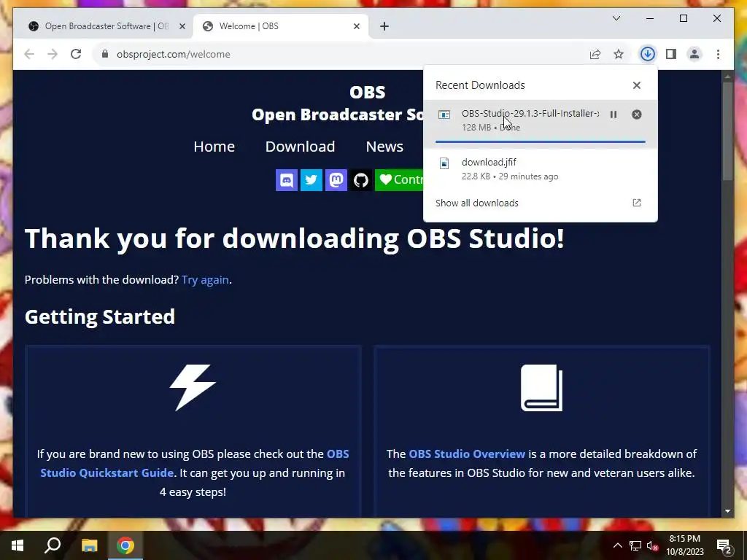
Task: Click the download progress bar
Action: (x=541, y=141)
